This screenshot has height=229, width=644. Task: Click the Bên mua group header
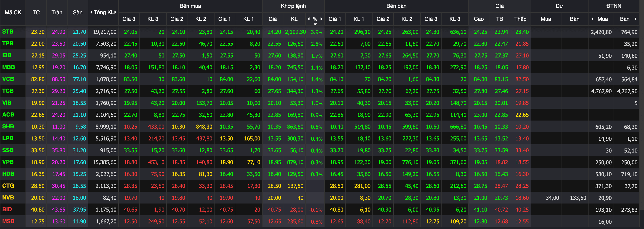click(x=190, y=6)
